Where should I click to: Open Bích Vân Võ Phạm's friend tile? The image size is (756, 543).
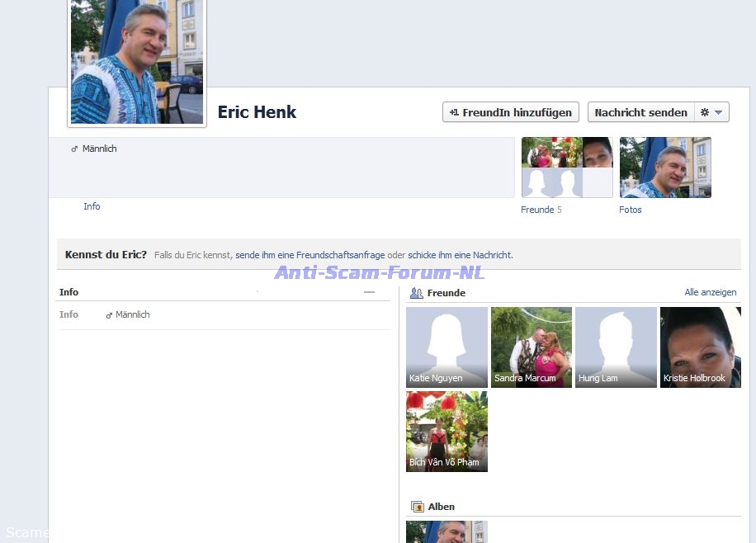pyautogui.click(x=447, y=432)
